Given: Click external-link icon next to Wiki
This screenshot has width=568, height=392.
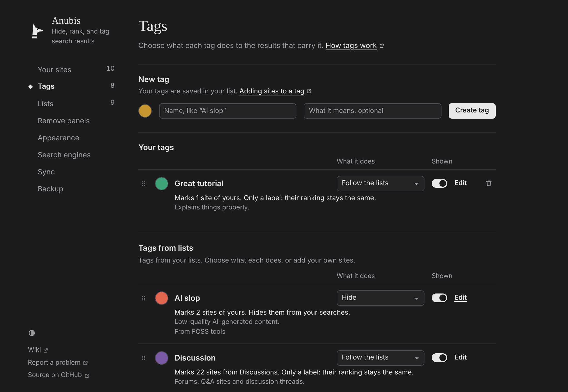Looking at the screenshot, I should coord(46,350).
